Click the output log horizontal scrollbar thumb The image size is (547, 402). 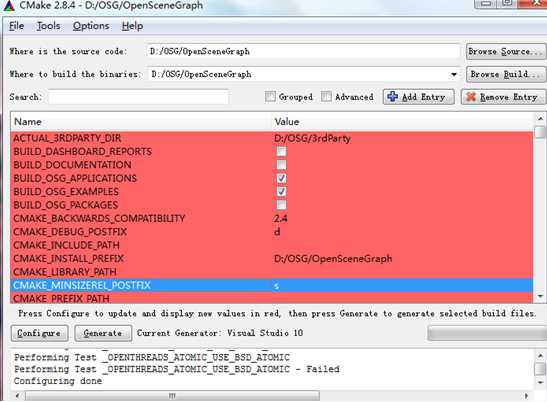pos(173,396)
